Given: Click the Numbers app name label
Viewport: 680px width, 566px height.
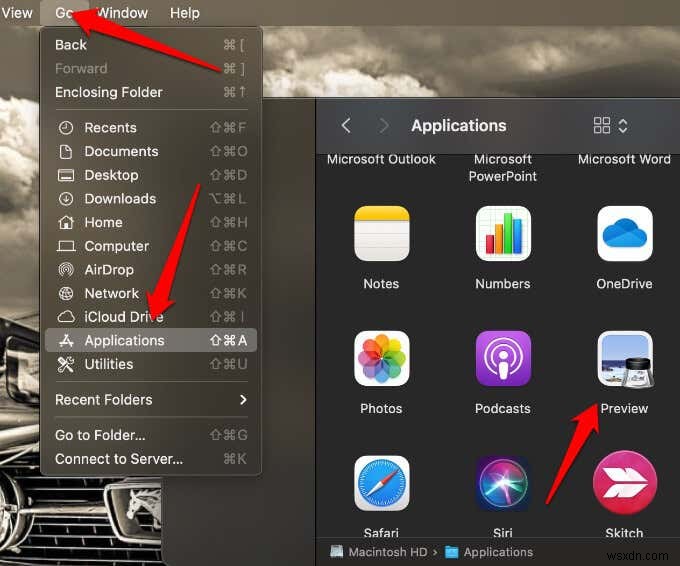Looking at the screenshot, I should tap(503, 284).
